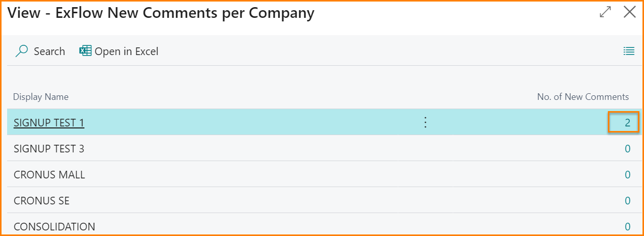Click comment count for CRONUS SE
This screenshot has height=236, width=644.
(627, 201)
